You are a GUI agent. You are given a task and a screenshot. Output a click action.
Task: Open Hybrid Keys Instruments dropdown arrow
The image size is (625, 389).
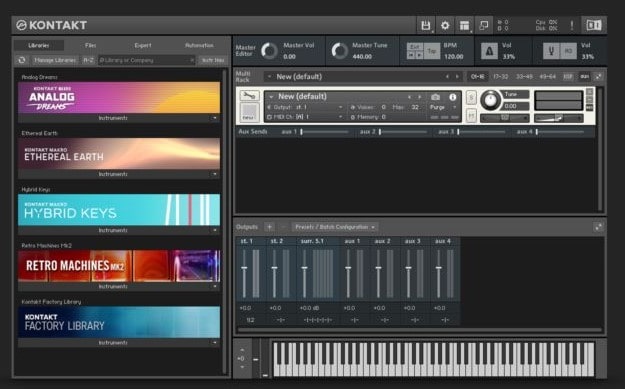[x=214, y=231]
